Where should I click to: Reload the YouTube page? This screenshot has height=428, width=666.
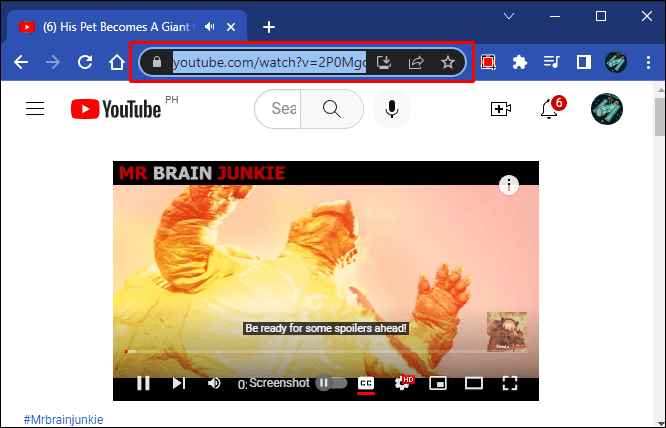coord(85,62)
